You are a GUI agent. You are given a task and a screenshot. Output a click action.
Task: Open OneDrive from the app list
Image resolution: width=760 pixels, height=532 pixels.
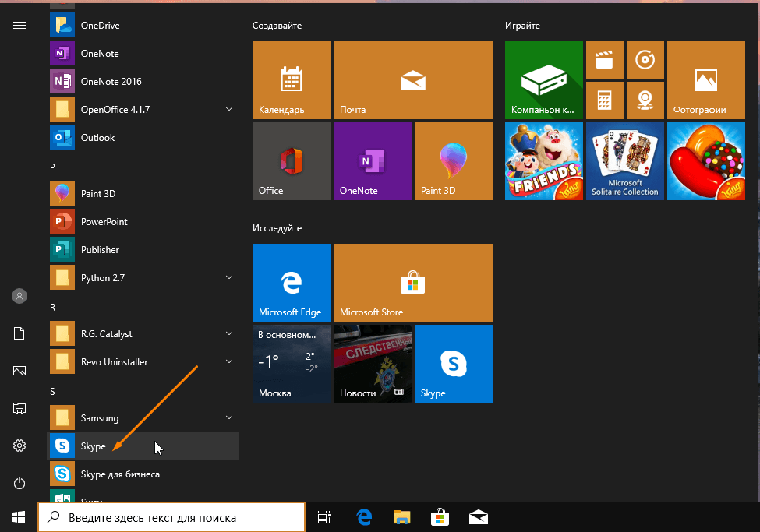point(143,25)
